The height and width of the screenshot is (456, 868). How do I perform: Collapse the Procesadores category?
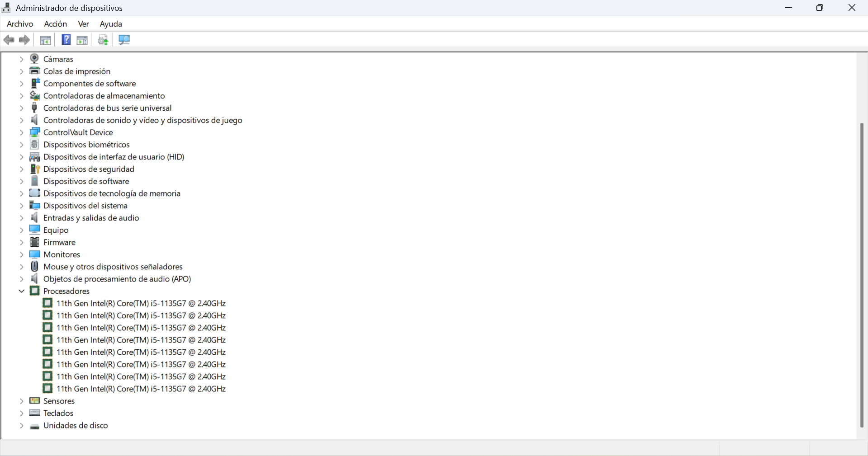point(21,291)
